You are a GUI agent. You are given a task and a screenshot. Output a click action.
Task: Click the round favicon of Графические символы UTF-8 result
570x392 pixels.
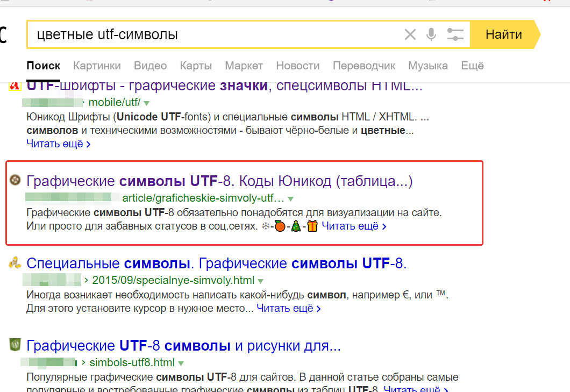point(15,180)
